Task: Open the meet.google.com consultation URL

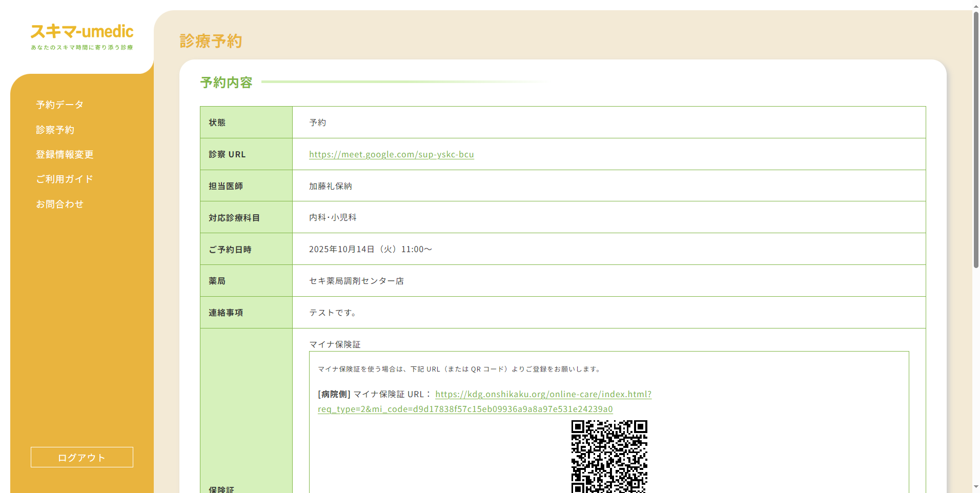Action: tap(391, 154)
